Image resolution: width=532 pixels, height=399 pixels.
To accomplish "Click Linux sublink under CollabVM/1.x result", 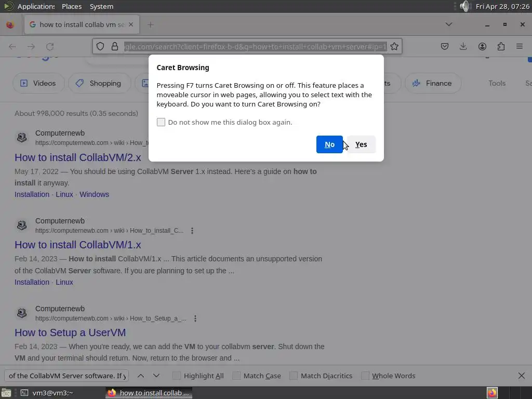I will 64,282.
